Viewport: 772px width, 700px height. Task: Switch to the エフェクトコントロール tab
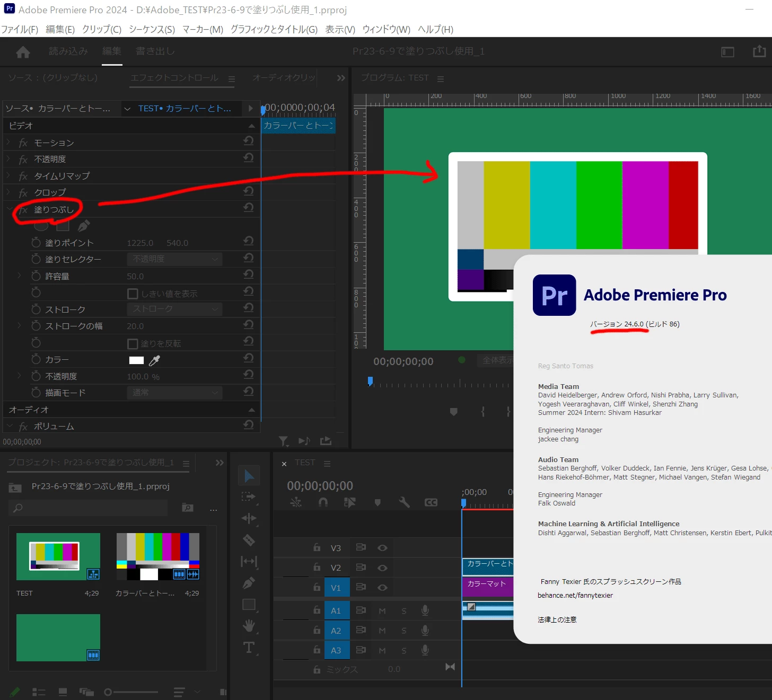(174, 78)
